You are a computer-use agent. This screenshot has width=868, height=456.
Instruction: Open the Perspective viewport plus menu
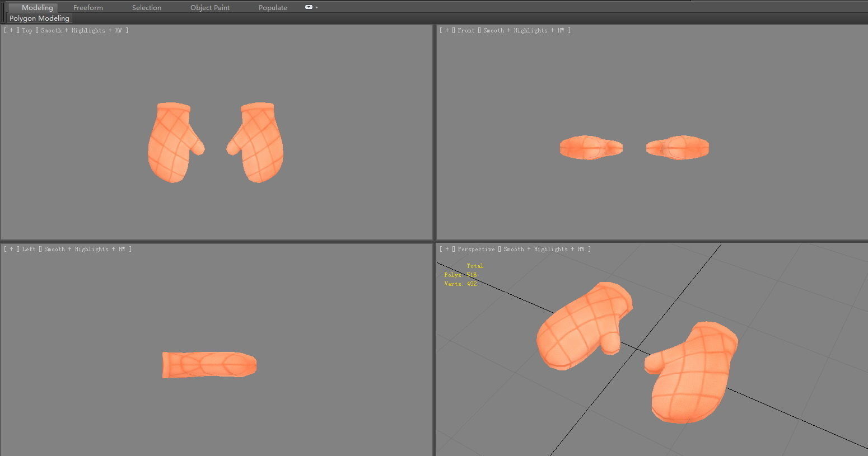tap(447, 249)
